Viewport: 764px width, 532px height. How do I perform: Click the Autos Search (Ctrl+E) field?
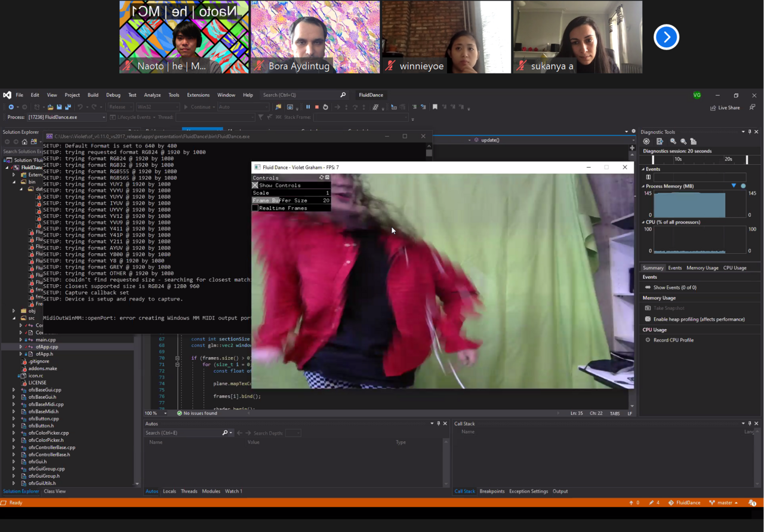pyautogui.click(x=183, y=433)
